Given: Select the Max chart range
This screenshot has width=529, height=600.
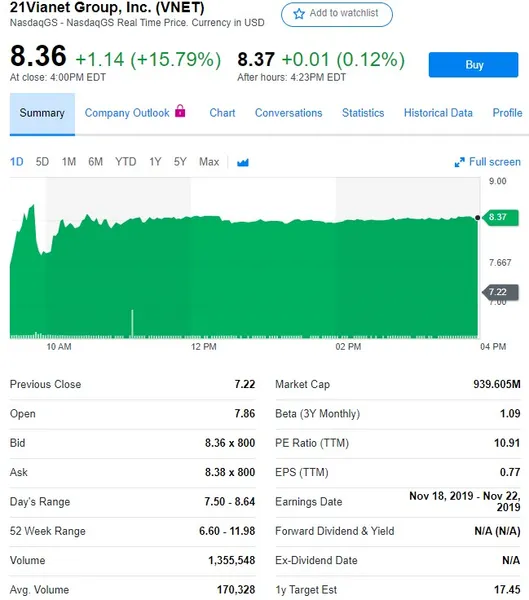Looking at the screenshot, I should (x=209, y=162).
